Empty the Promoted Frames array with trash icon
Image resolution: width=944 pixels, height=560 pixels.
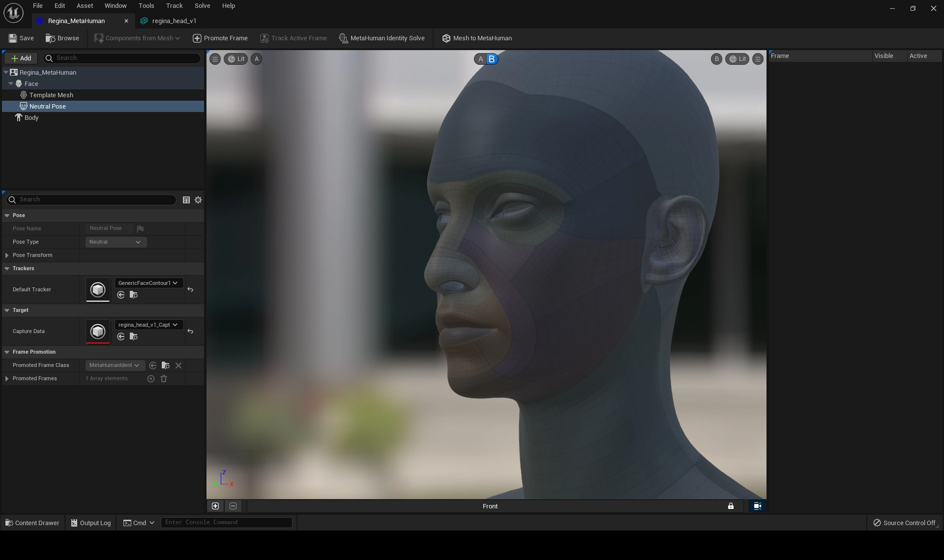point(164,379)
